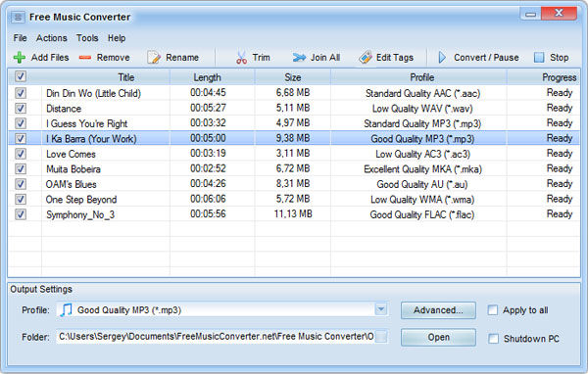The image size is (588, 374).
Task: Click the Join All arrow icon
Action: tap(299, 58)
